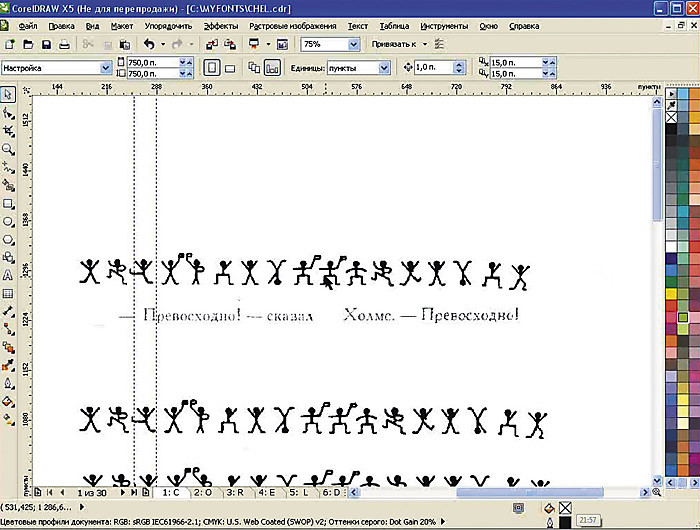Viewport: 700px width, 530px height.
Task: Open the application launcher icon
Action: [x=254, y=44]
